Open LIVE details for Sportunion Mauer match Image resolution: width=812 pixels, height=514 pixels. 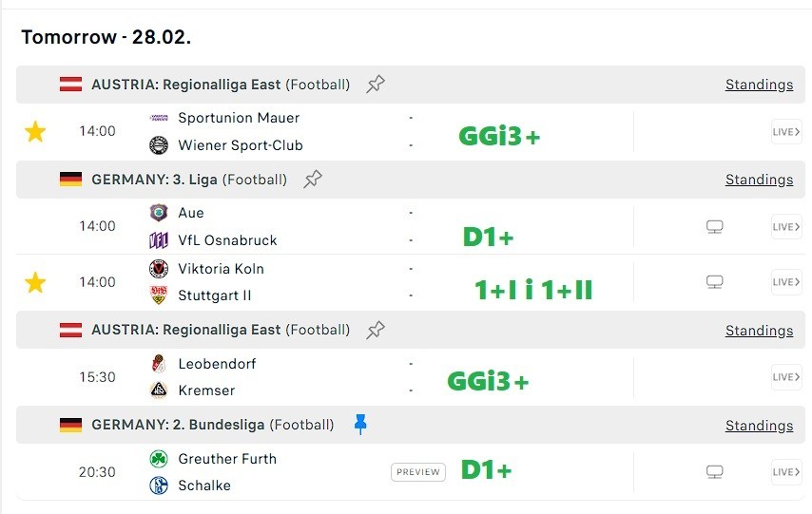(x=785, y=132)
